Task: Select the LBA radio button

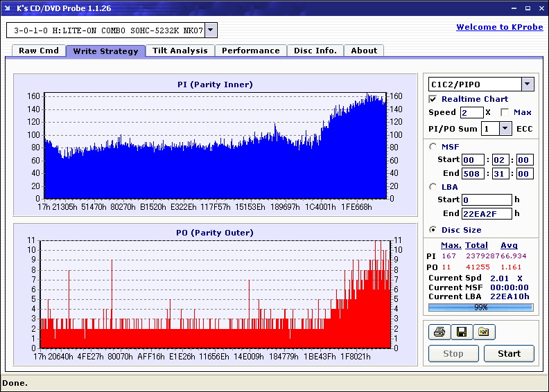Action: (433, 186)
